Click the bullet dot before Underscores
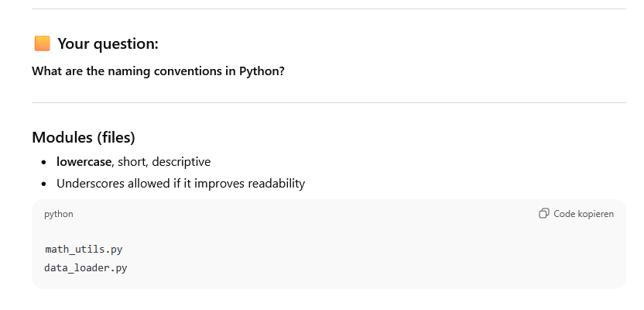The height and width of the screenshot is (310, 644). pos(43,184)
